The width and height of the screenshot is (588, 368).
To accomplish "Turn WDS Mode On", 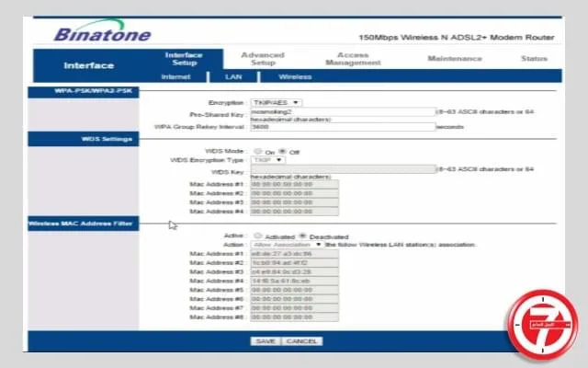I will click(257, 151).
